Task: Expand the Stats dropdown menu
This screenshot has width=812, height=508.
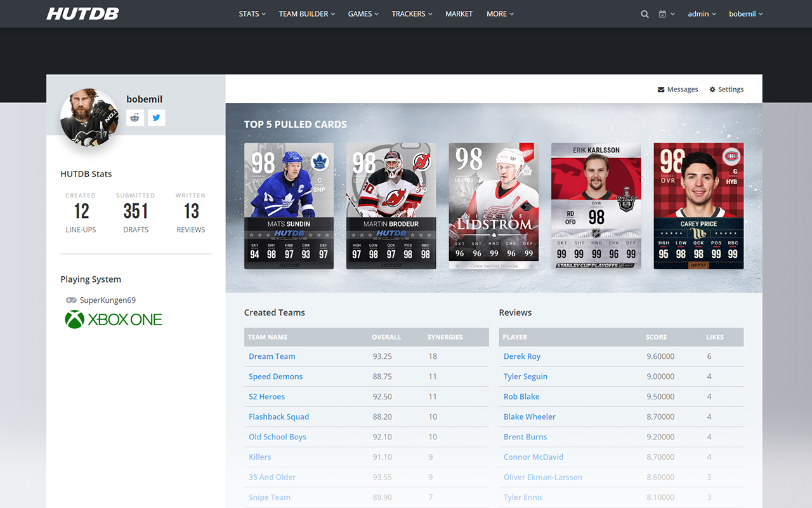Action: (252, 14)
